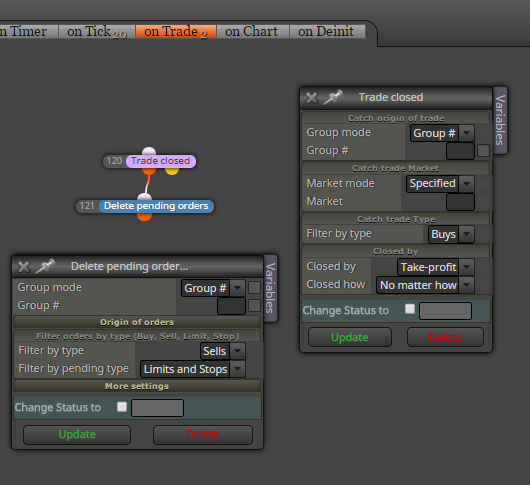Switch to the on Tick tab
530x485 pixels.
click(97, 32)
